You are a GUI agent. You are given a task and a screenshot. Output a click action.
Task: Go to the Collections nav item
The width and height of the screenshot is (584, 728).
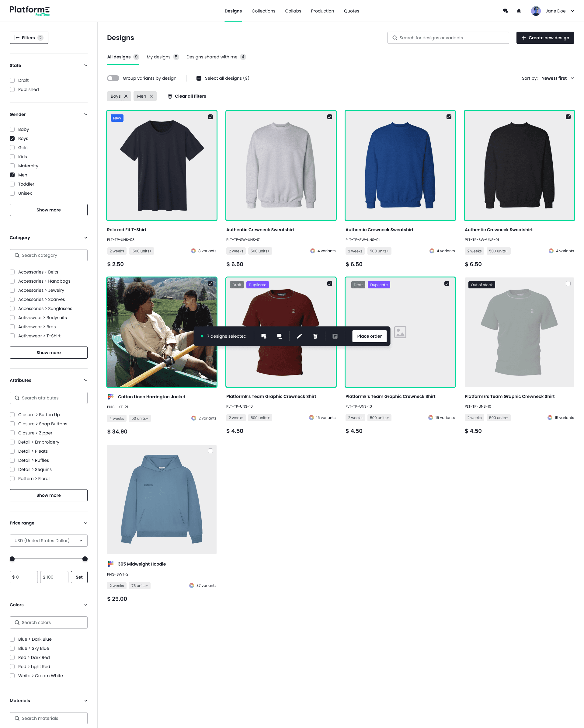click(263, 11)
